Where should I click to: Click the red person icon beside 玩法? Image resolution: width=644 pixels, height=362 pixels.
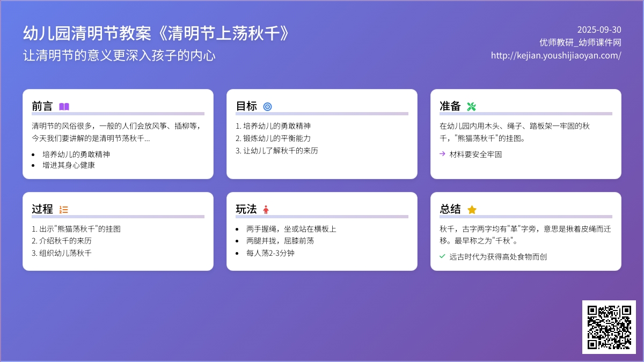(266, 210)
